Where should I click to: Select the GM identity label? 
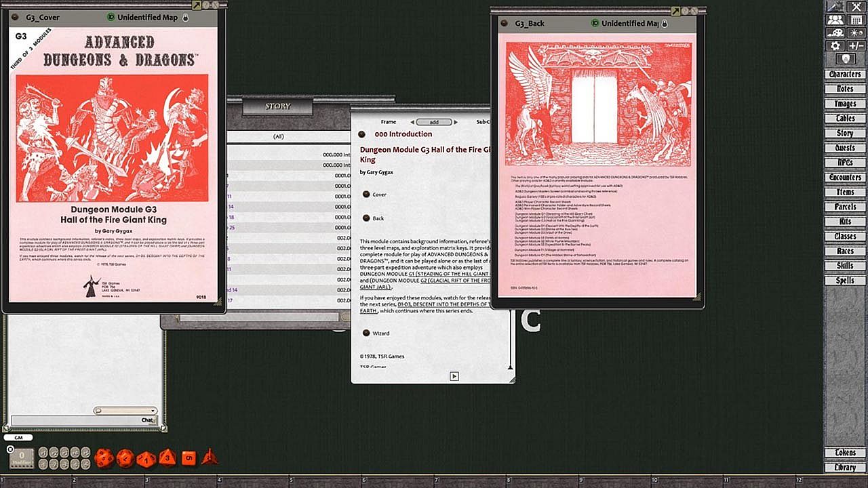[x=18, y=437]
